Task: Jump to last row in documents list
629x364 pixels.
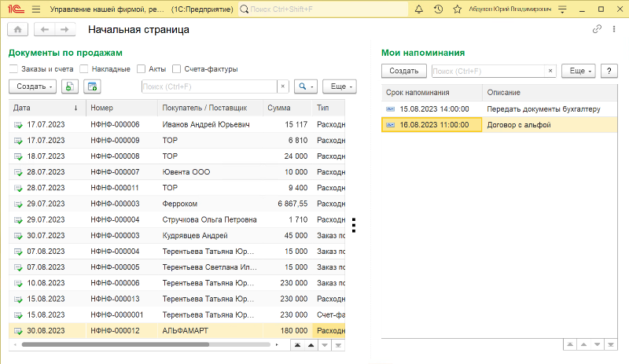Action: tap(338, 345)
